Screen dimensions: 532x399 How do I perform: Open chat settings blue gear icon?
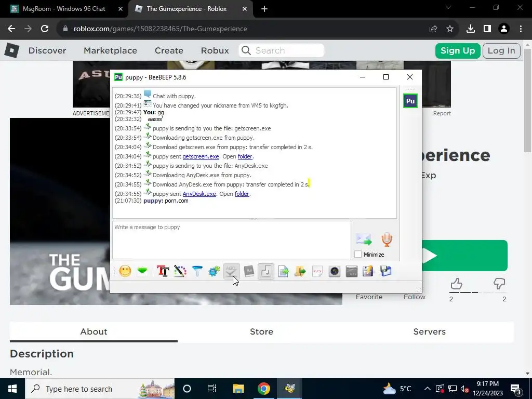[214, 271]
